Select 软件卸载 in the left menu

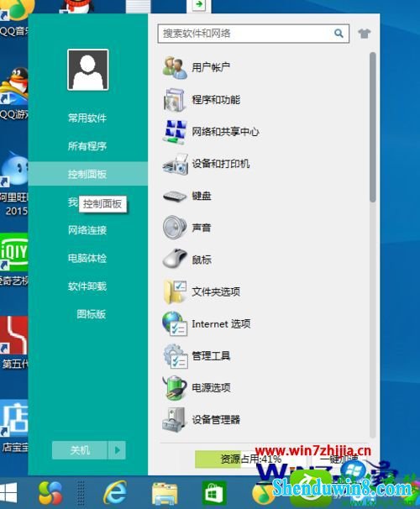[x=87, y=286]
